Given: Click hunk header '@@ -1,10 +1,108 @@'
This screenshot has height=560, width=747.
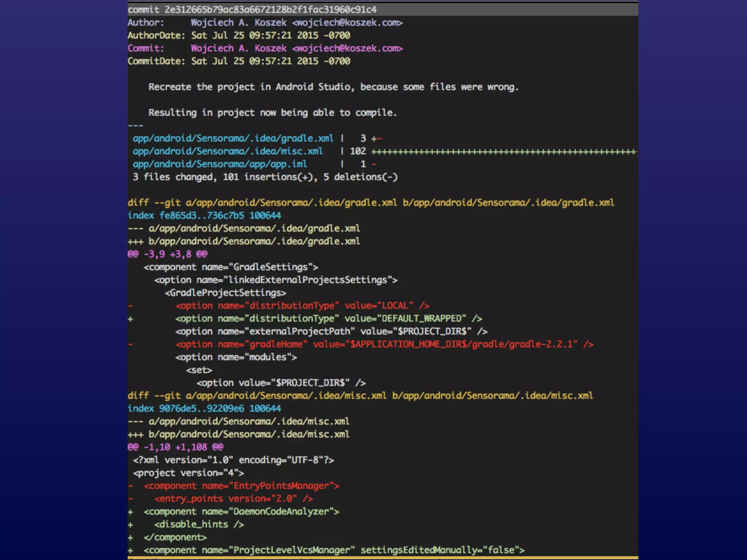Looking at the screenshot, I should [175, 447].
